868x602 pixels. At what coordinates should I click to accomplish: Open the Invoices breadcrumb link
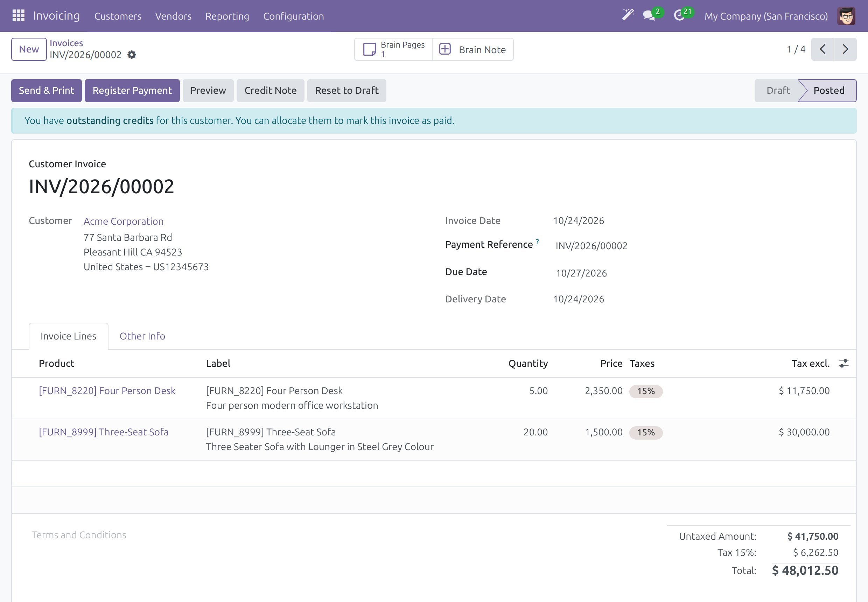pos(66,43)
